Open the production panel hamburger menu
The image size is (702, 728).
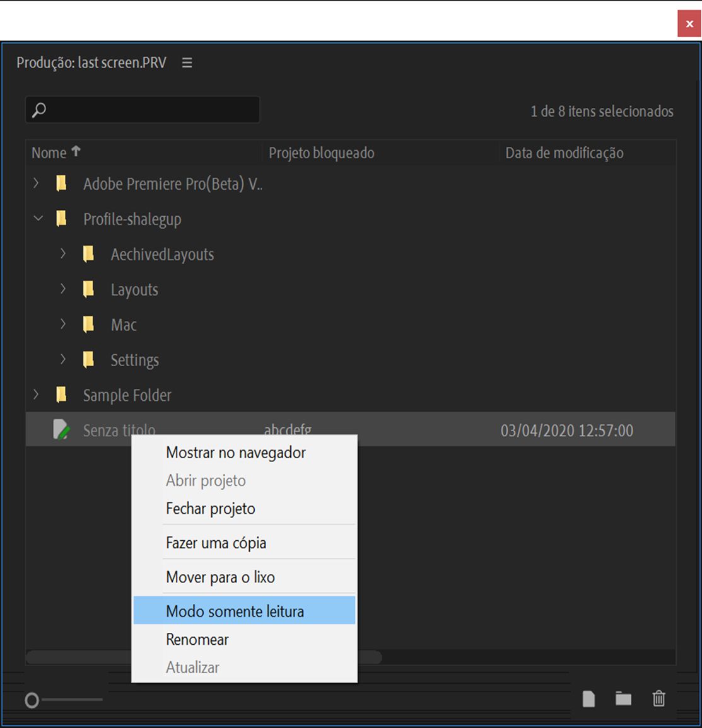tap(186, 62)
